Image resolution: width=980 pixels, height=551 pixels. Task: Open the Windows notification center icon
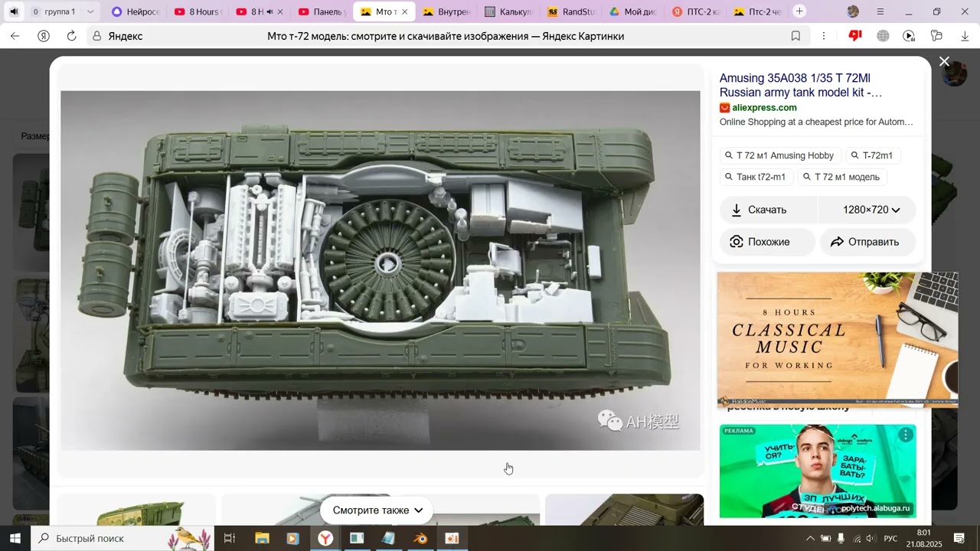tap(959, 538)
